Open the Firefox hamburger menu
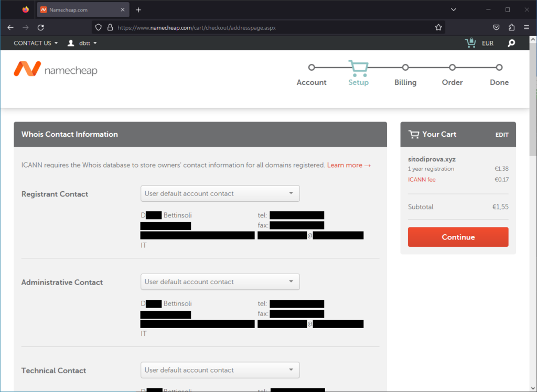The image size is (537, 392). click(x=527, y=27)
